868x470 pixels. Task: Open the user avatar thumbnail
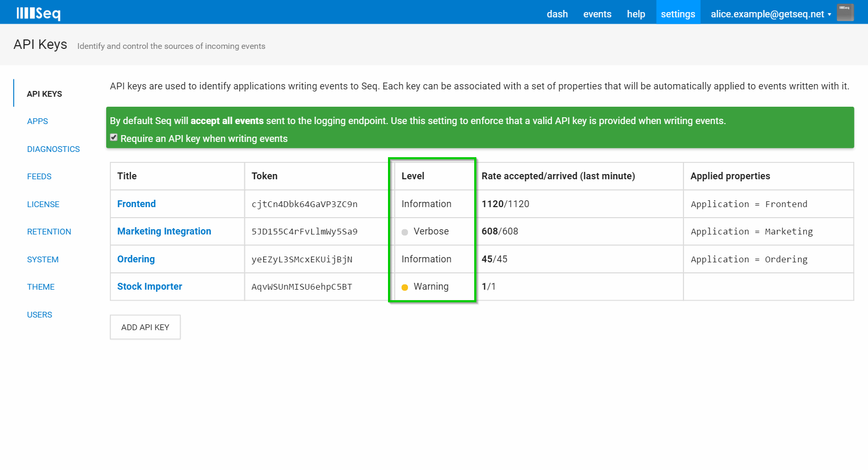(x=845, y=13)
